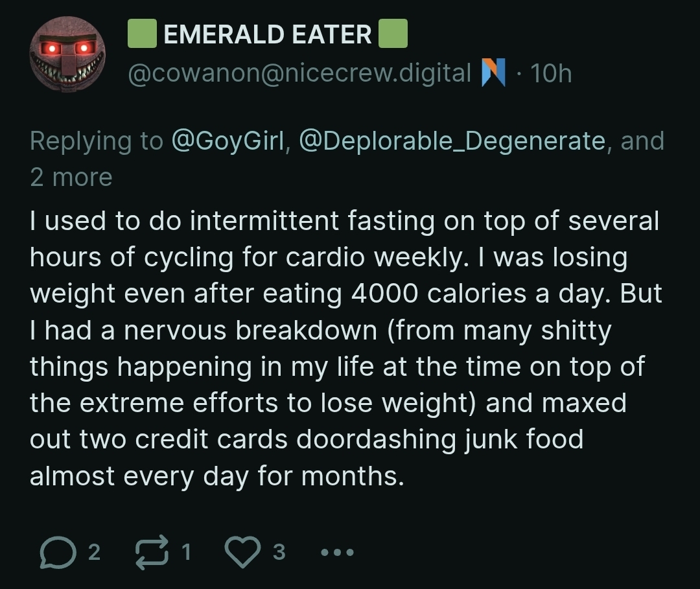Click the orange and blue N instance icon
Viewport: 700px width, 589px height.
(493, 73)
